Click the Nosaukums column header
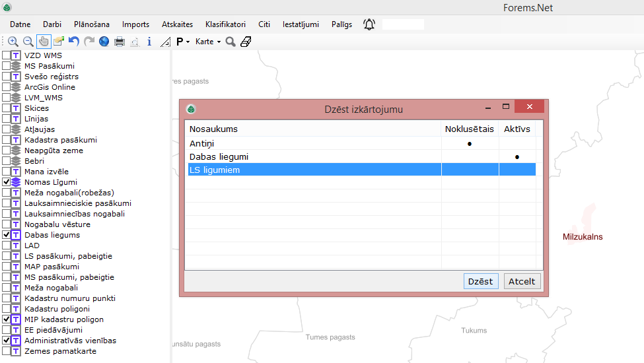The height and width of the screenshot is (363, 644). point(213,129)
